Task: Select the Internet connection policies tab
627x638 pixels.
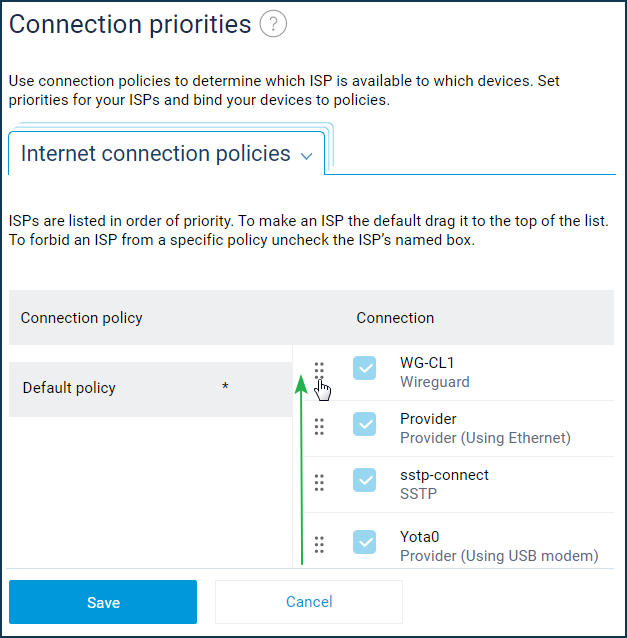Action: 166,153
